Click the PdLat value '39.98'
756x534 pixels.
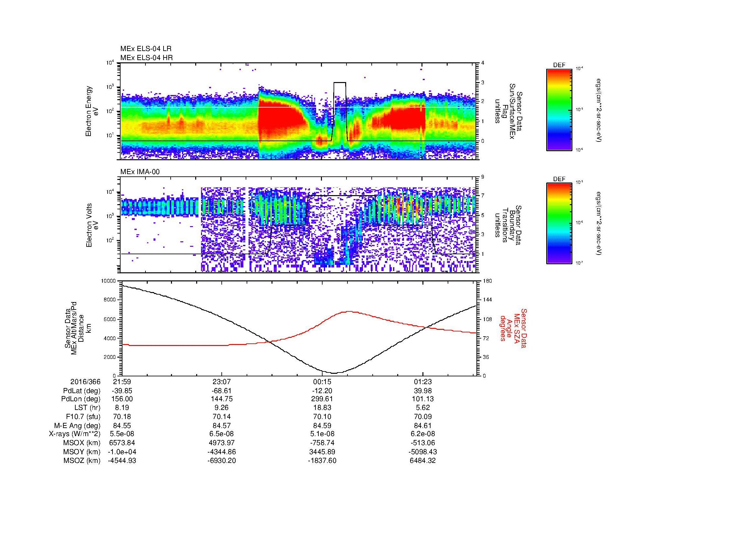(423, 391)
